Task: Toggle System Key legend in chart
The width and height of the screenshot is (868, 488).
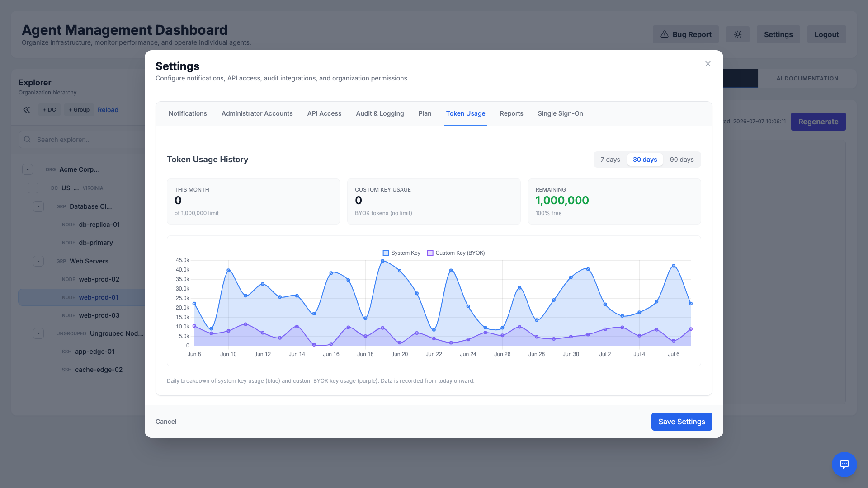Action: point(401,253)
